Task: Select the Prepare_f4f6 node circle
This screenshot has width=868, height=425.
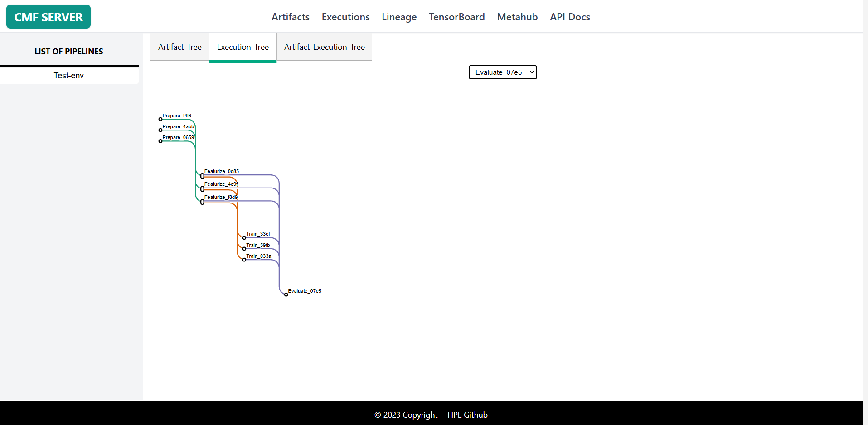Action: tap(160, 119)
